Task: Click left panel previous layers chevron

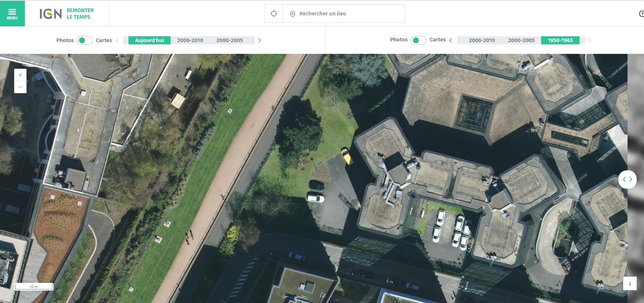Action: [117, 40]
